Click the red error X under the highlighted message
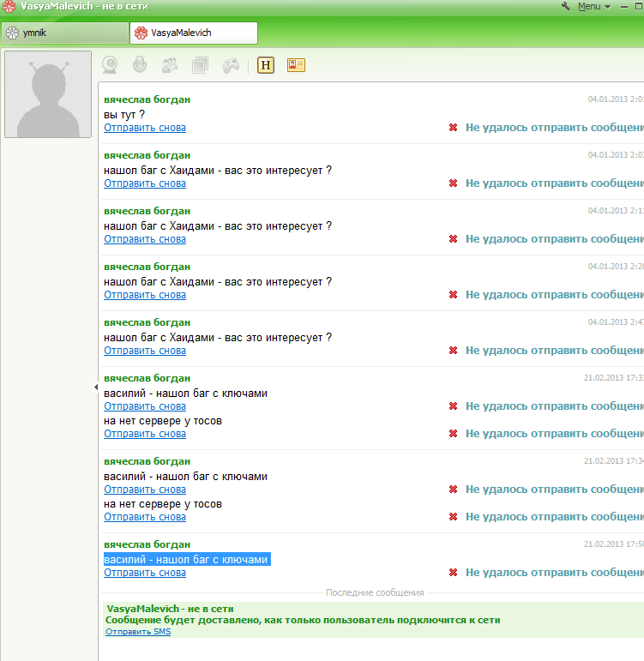 click(454, 573)
